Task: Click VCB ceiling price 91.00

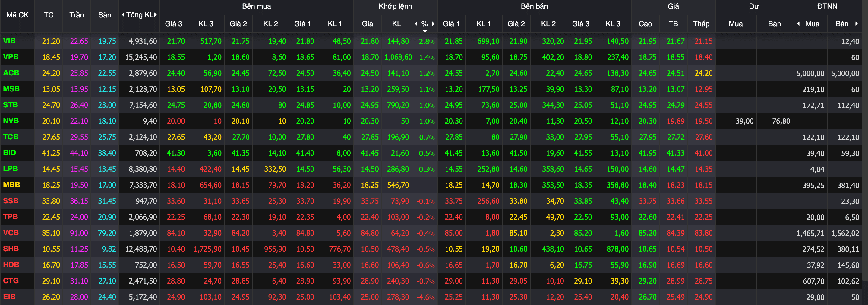Action: click(79, 233)
